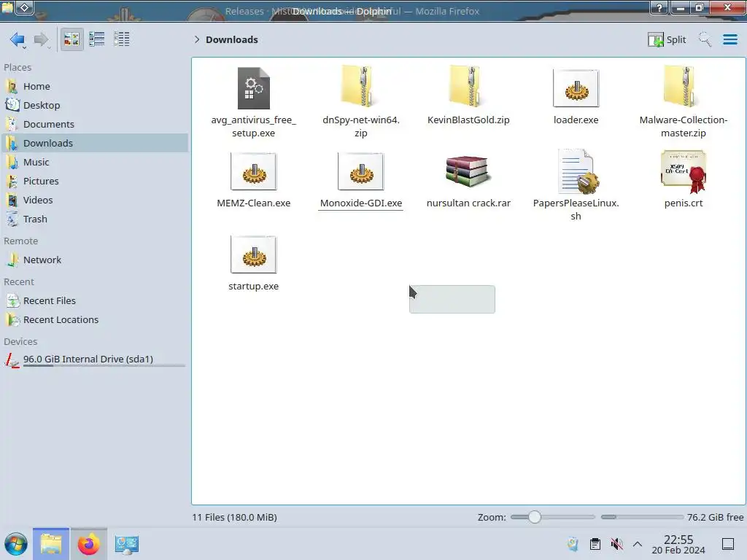The width and height of the screenshot is (747, 560).
Task: Open the system settings taskbar icon
Action: coord(126,544)
